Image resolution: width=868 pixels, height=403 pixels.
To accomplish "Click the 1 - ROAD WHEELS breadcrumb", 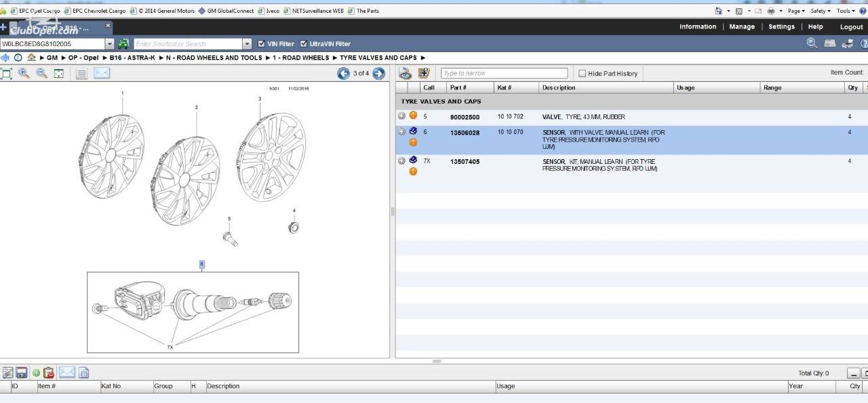I will coord(301,58).
